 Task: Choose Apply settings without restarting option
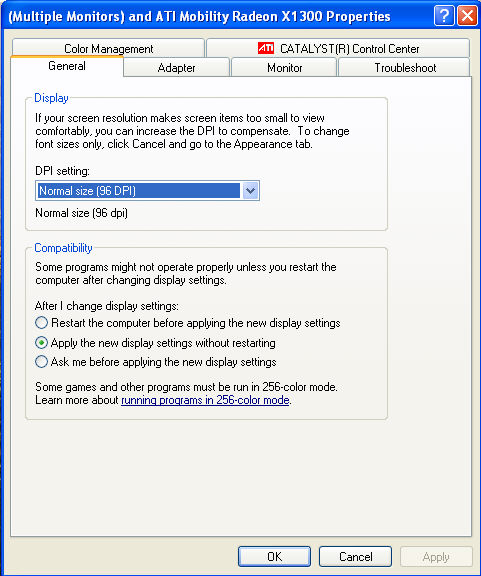tap(41, 343)
